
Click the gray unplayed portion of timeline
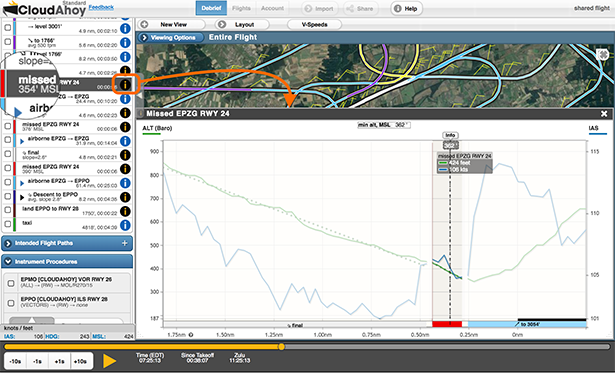click(447, 347)
